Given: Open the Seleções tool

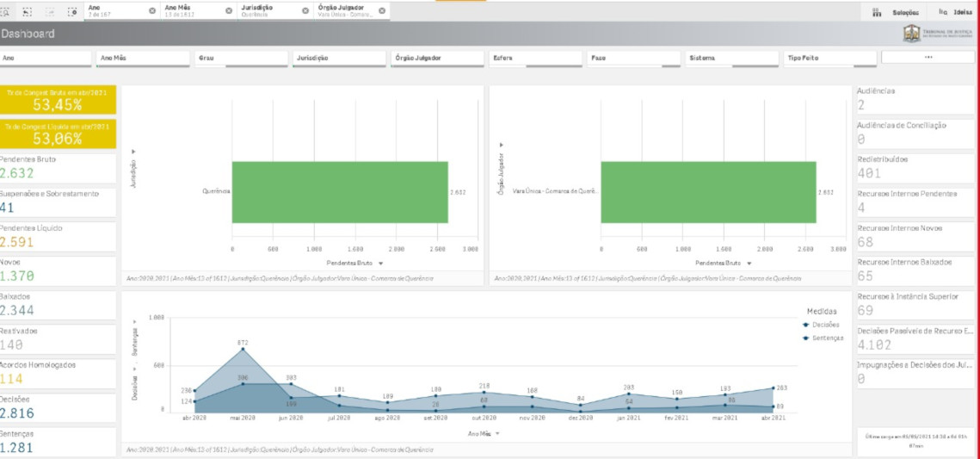Looking at the screenshot, I should [x=896, y=12].
